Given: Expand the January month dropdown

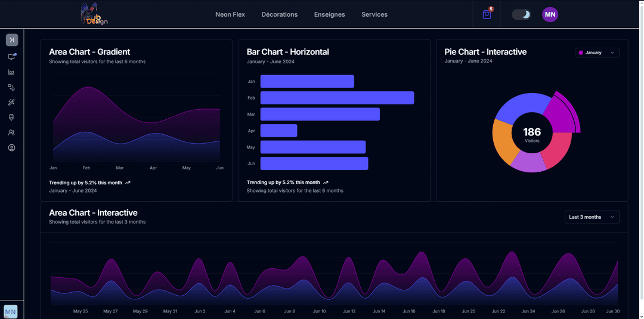Looking at the screenshot, I should point(597,52).
